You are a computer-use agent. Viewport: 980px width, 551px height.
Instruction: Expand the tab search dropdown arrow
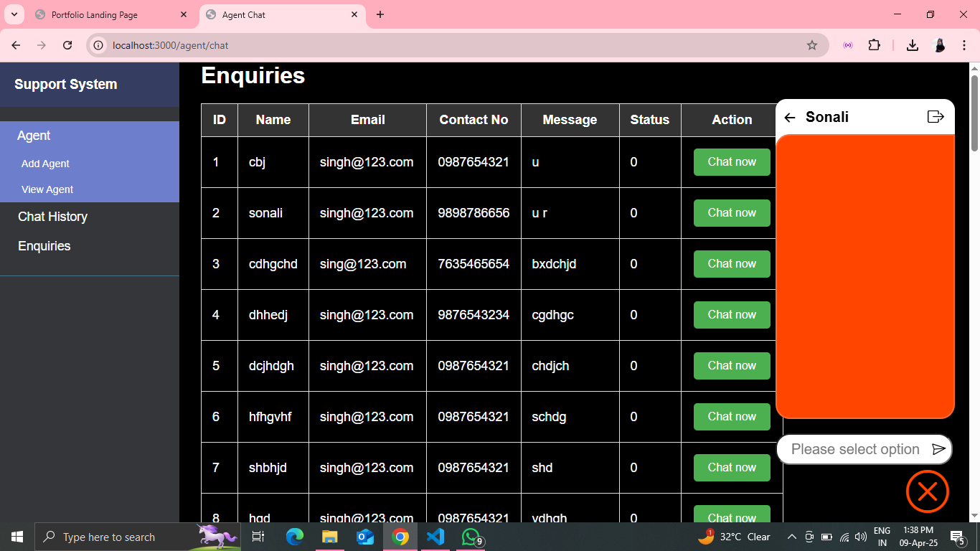pos(14,14)
